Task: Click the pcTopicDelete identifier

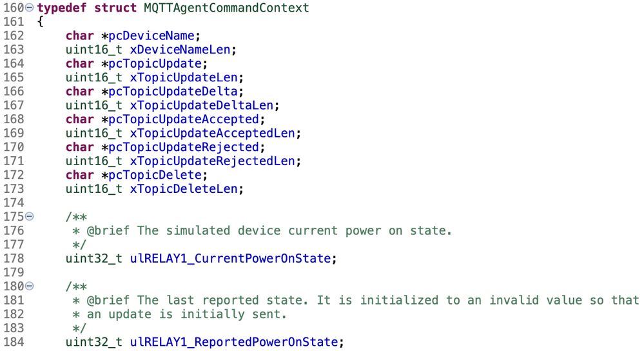Action: pyautogui.click(x=155, y=175)
